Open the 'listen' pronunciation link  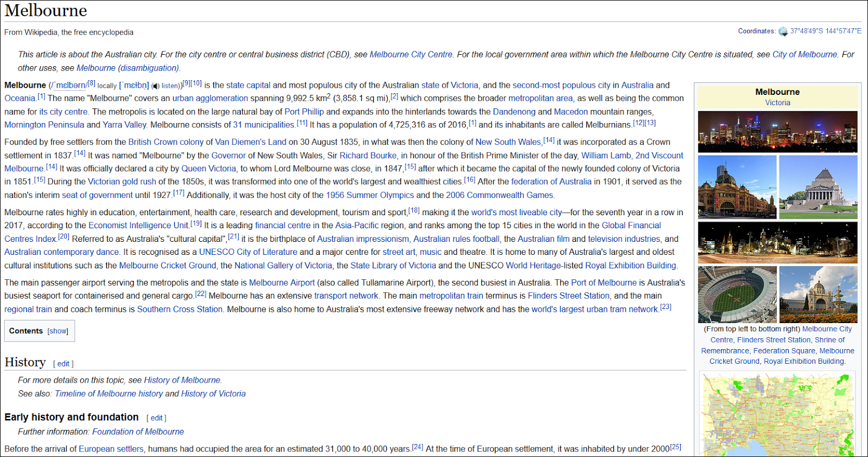point(170,86)
